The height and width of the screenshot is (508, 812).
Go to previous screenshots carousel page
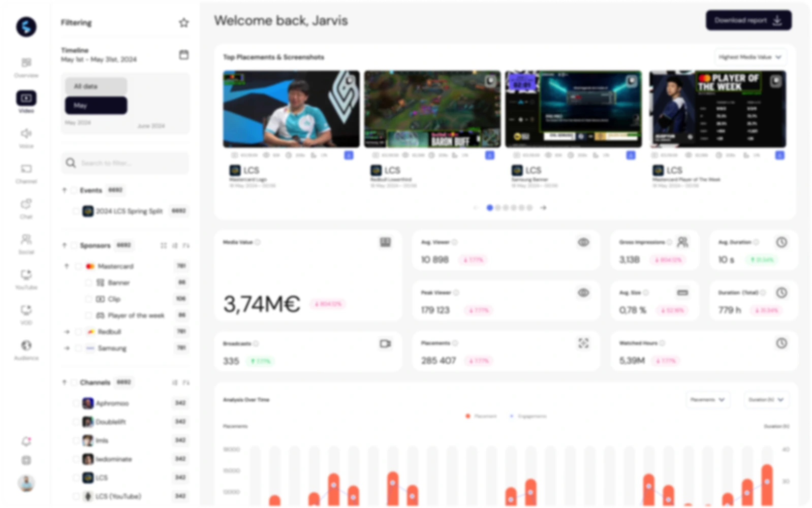[x=476, y=207]
